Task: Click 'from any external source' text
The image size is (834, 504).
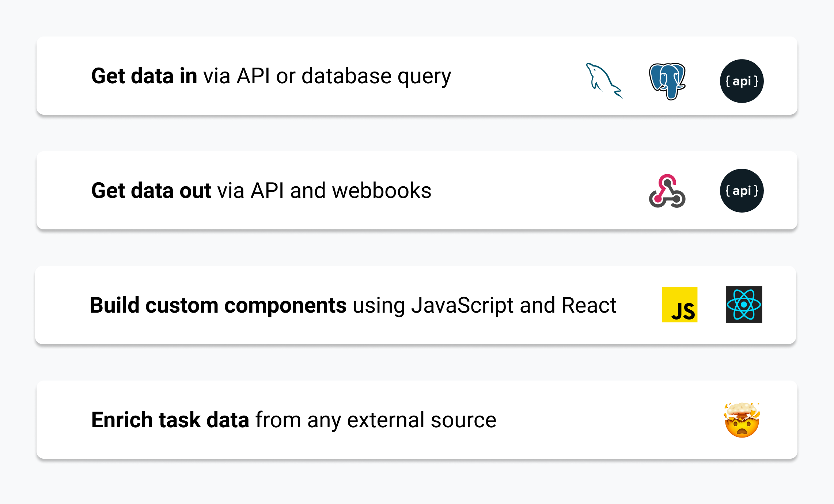Action: 376,420
